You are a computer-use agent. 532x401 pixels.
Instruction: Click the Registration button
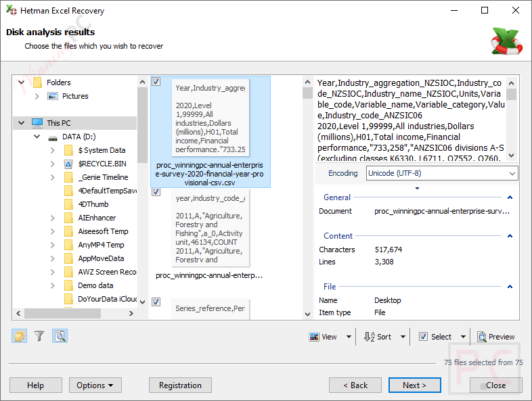tap(180, 385)
